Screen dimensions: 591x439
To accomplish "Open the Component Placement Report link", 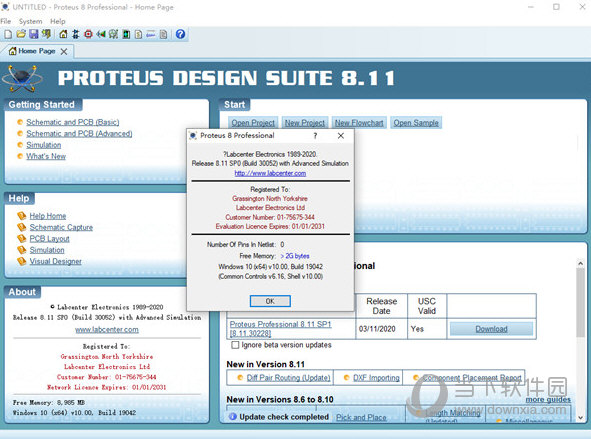I will (x=472, y=377).
